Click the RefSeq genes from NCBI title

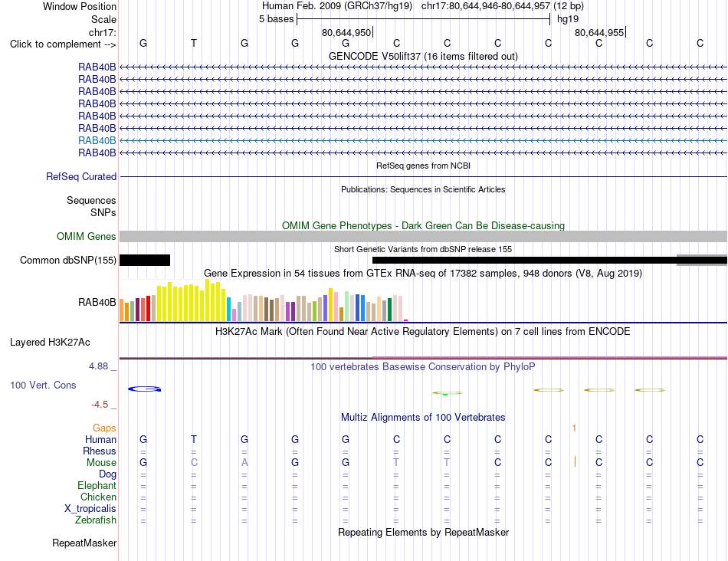tap(423, 166)
